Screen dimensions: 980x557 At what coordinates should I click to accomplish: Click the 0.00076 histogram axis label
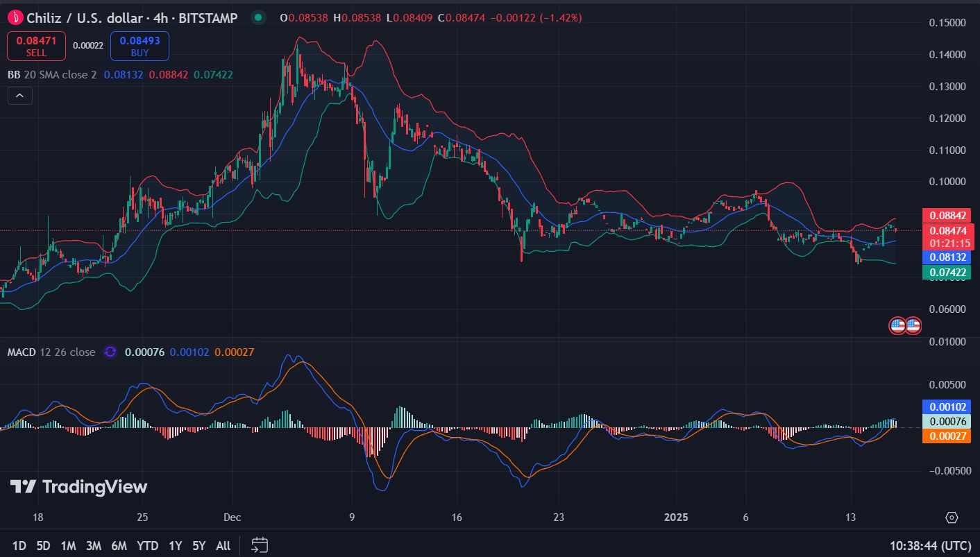tap(948, 421)
